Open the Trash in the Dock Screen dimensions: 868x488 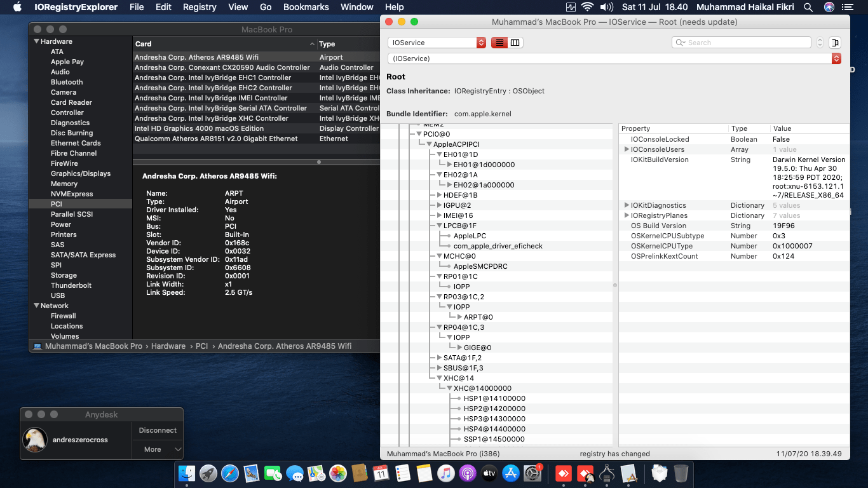click(x=681, y=473)
